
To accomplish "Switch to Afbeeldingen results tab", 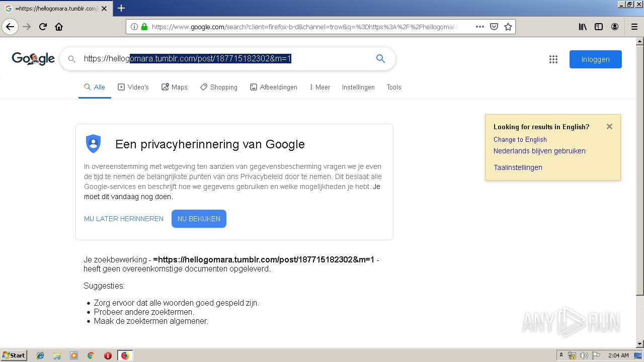I will (274, 87).
